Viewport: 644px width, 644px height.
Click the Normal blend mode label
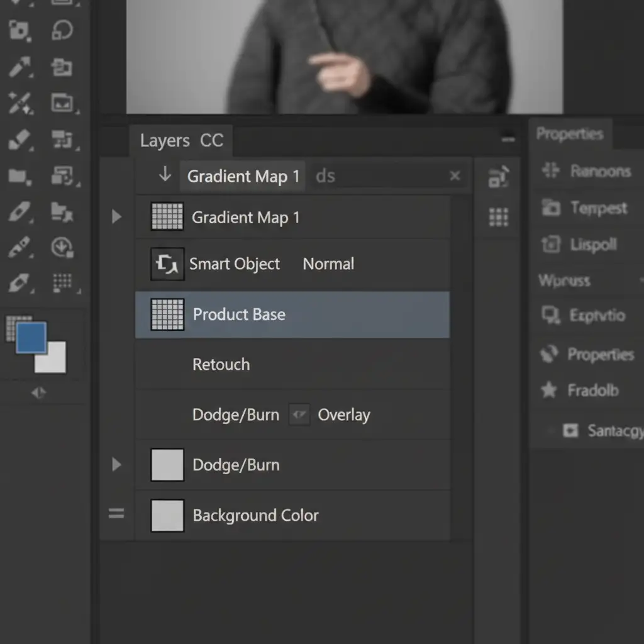coord(328,264)
